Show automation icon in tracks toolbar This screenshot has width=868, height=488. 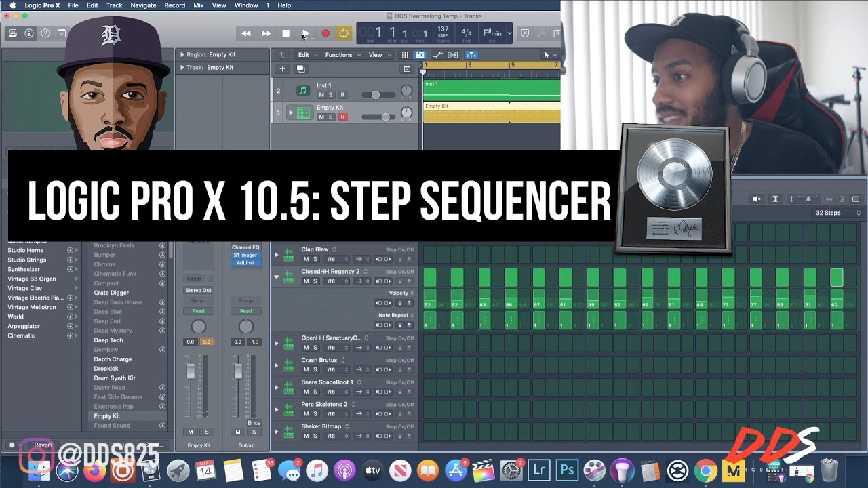tap(438, 55)
